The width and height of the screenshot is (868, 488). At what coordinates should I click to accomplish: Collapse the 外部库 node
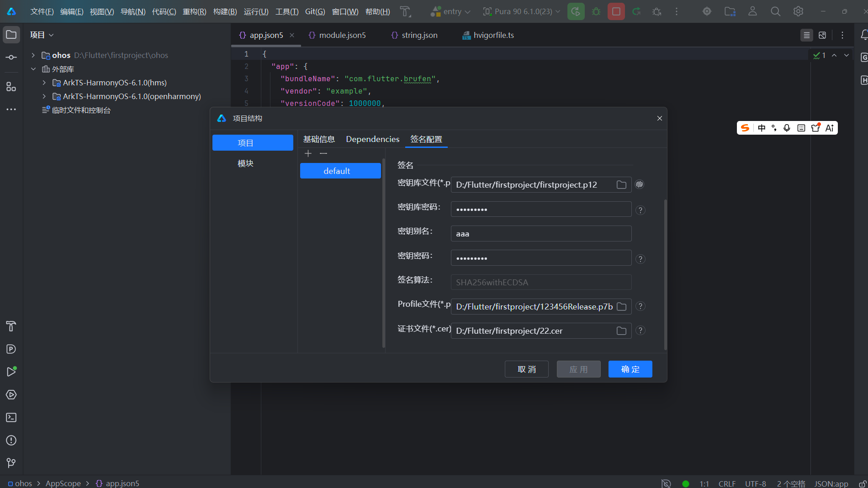[x=33, y=69]
